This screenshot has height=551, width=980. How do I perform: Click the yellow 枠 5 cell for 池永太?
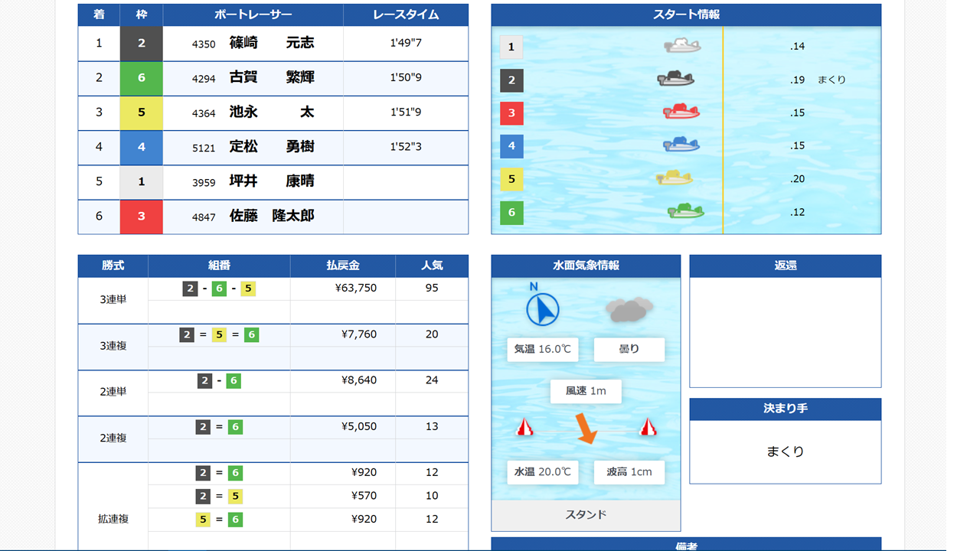pyautogui.click(x=142, y=112)
